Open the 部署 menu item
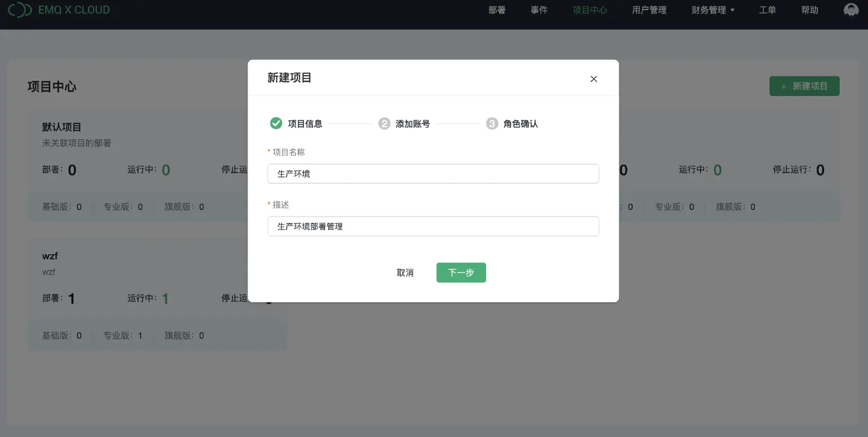 pyautogui.click(x=497, y=10)
